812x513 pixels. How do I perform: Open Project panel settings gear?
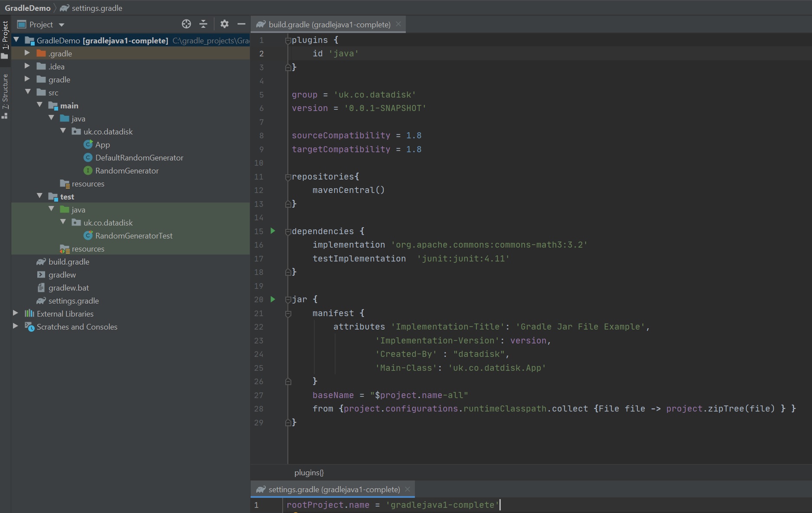tap(224, 24)
